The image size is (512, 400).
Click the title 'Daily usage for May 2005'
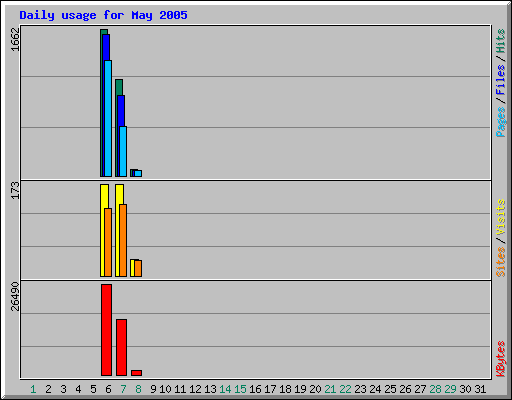(x=103, y=15)
